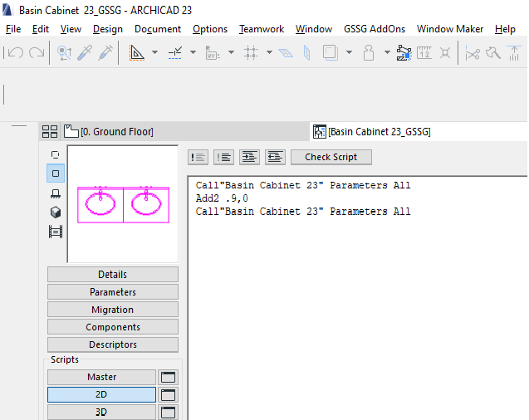Select 2D Symbol view icon

(x=56, y=154)
